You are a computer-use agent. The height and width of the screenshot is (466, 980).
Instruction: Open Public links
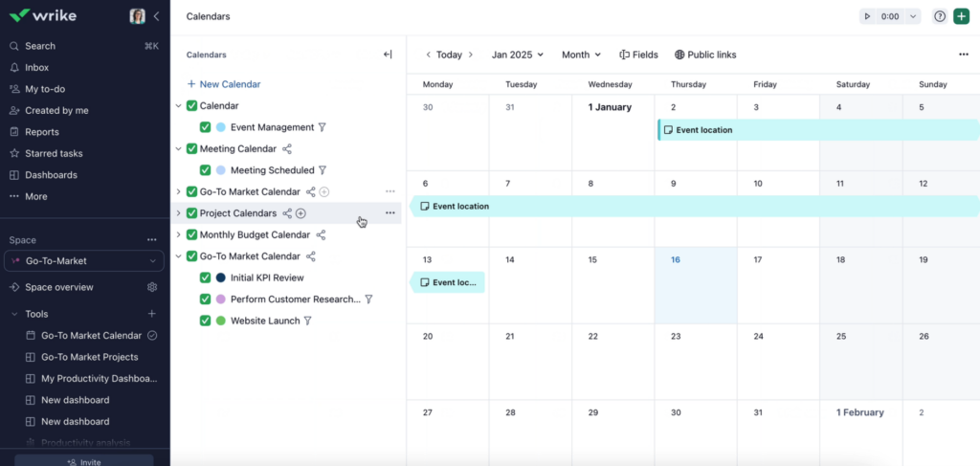click(705, 55)
